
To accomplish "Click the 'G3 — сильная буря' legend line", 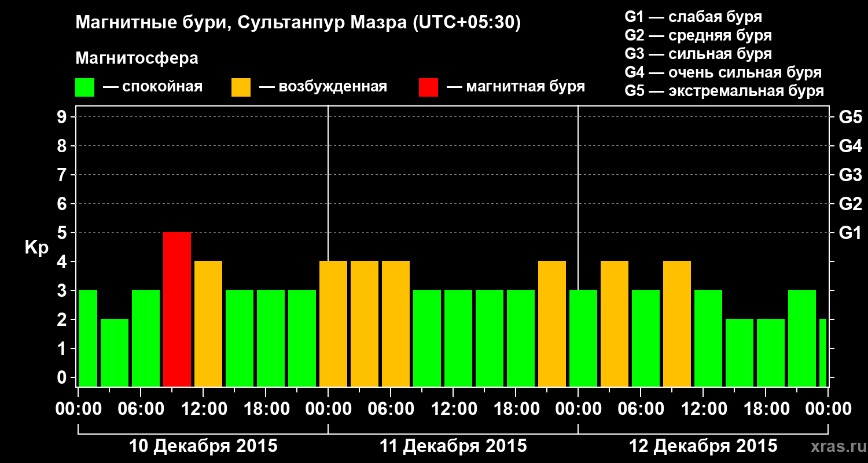I will pyautogui.click(x=698, y=54).
